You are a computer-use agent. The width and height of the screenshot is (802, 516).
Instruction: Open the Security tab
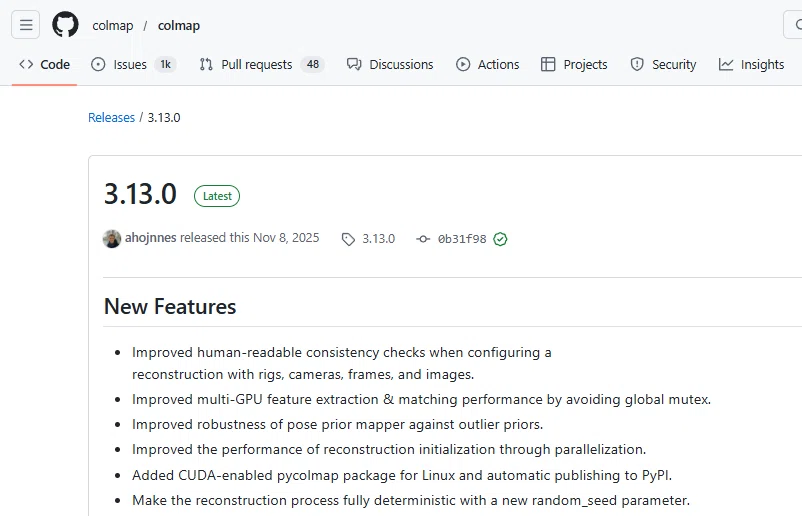tap(663, 64)
